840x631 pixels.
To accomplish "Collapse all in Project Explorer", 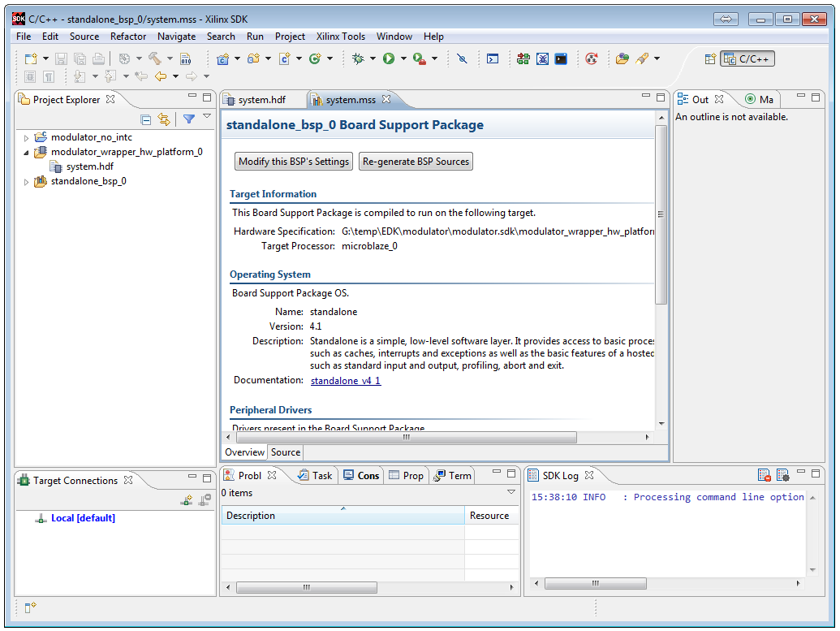I will (x=145, y=119).
